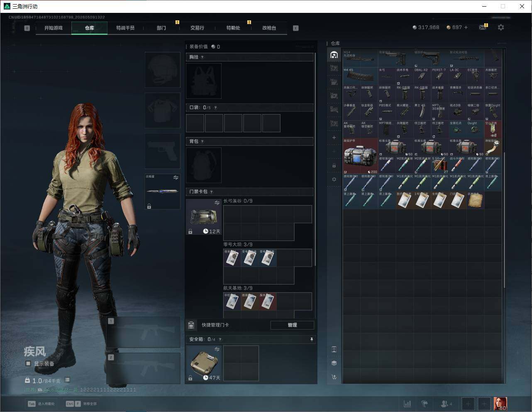Select the first keycard in 零号大坝
Screen dimensions: 532x412
[x=232, y=257]
